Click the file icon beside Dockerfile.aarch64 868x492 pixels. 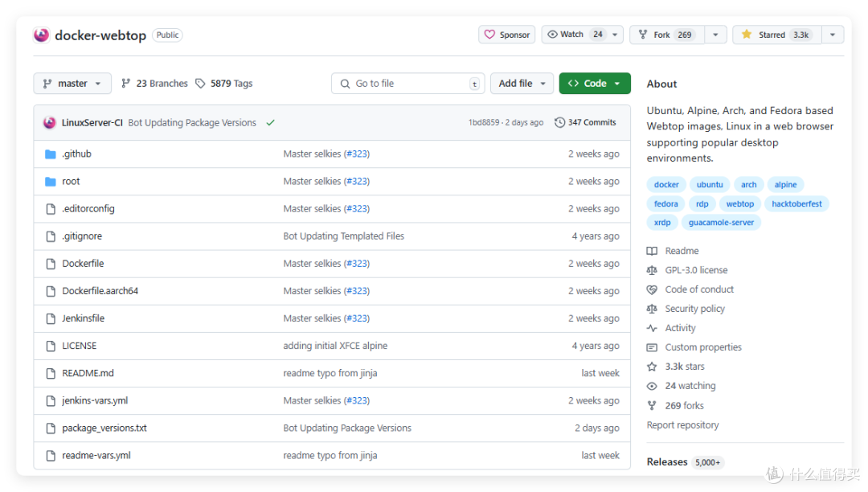pos(51,291)
